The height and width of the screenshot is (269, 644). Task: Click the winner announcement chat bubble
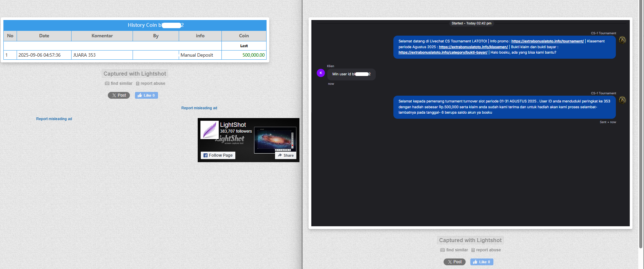click(504, 107)
